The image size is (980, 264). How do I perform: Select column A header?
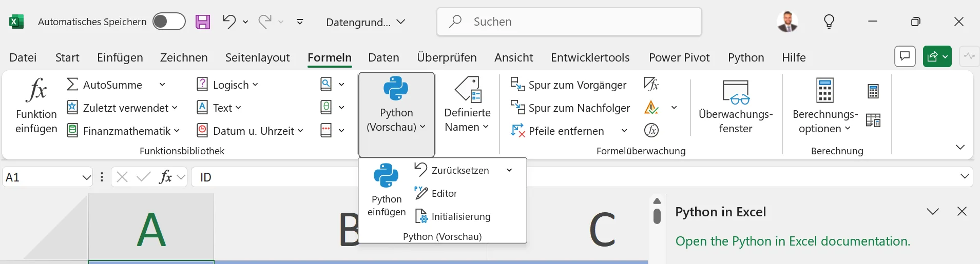[151, 229]
